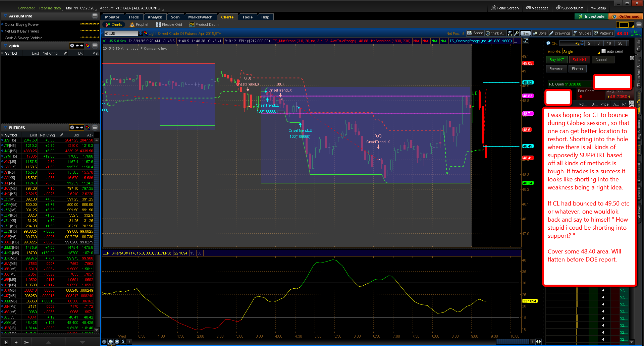Toggle 5m timeframe button

click(526, 33)
